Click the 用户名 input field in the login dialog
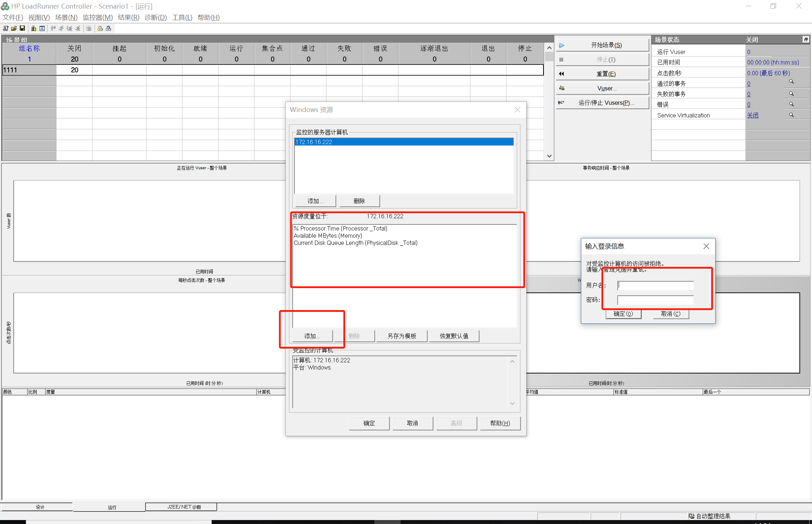 coord(655,285)
